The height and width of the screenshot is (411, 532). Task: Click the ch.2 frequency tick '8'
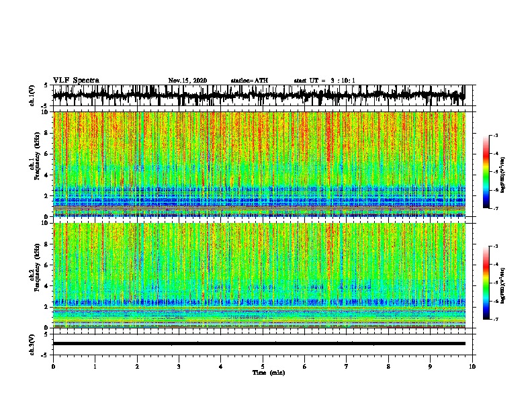coord(46,244)
